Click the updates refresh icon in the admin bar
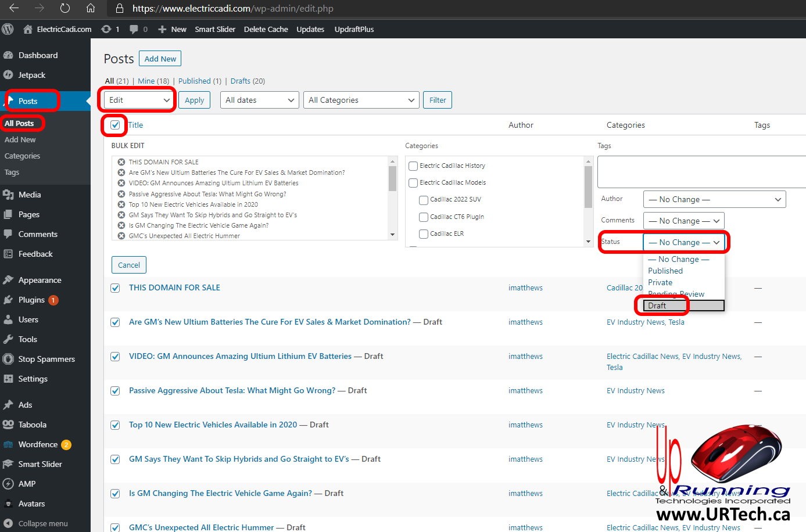Image resolution: width=806 pixels, height=532 pixels. (107, 29)
